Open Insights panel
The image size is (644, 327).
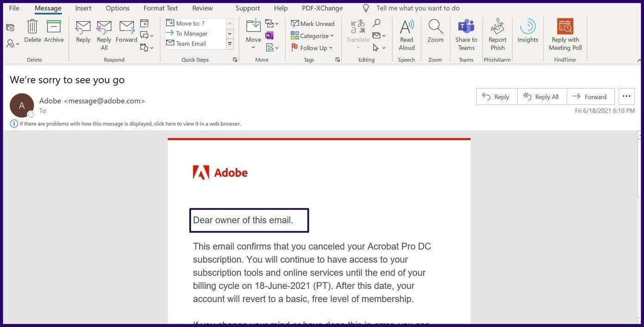[x=528, y=31]
